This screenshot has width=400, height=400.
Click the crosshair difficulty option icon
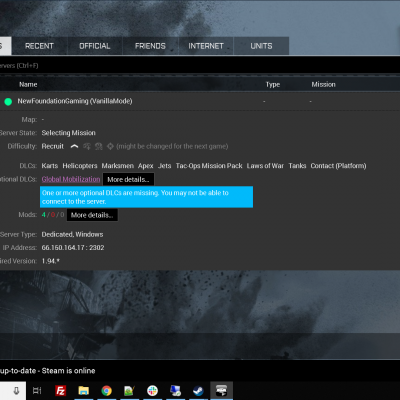tap(110, 146)
